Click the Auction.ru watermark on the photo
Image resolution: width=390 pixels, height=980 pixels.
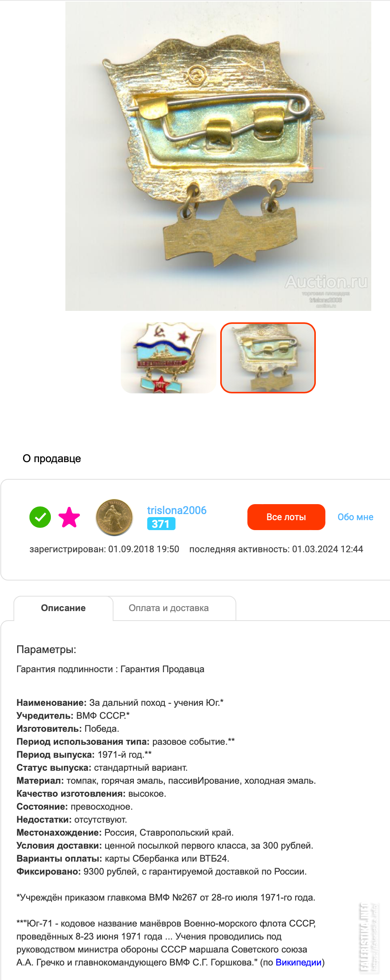click(x=326, y=282)
